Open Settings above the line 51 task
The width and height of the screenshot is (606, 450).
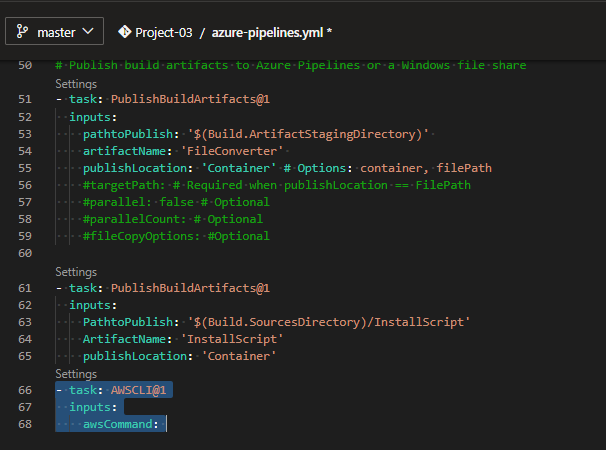pyautogui.click(x=76, y=83)
